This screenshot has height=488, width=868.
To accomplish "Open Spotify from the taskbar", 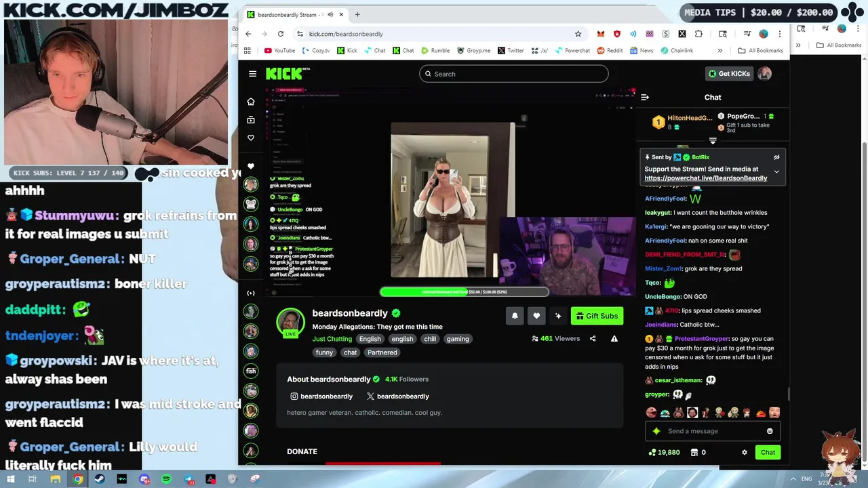I will point(166,479).
